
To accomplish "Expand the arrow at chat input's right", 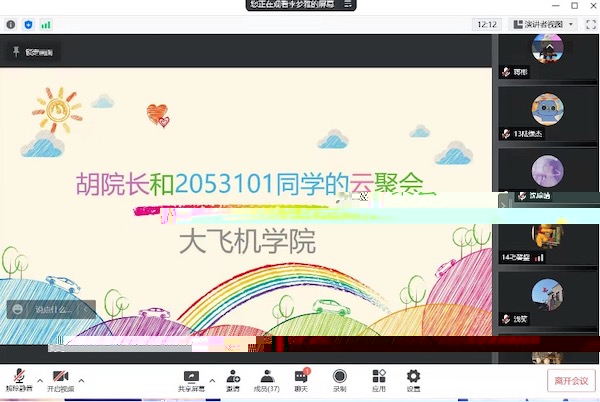I will coord(86,309).
